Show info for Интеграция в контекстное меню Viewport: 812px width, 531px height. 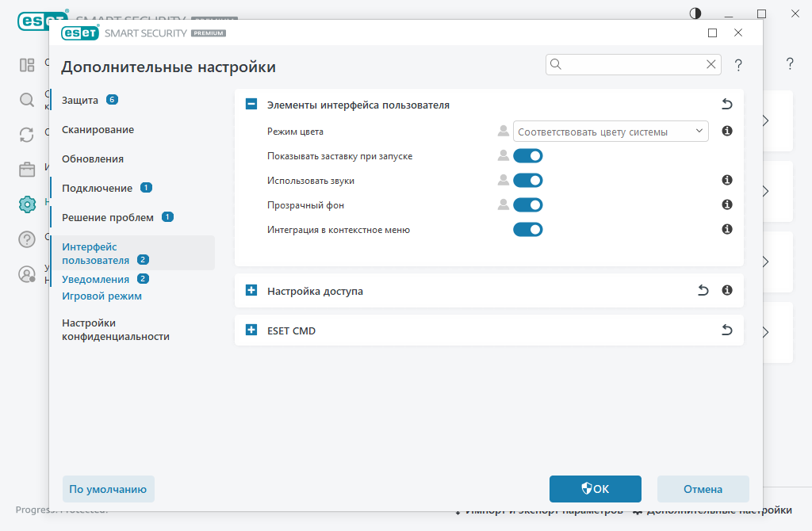(x=727, y=229)
